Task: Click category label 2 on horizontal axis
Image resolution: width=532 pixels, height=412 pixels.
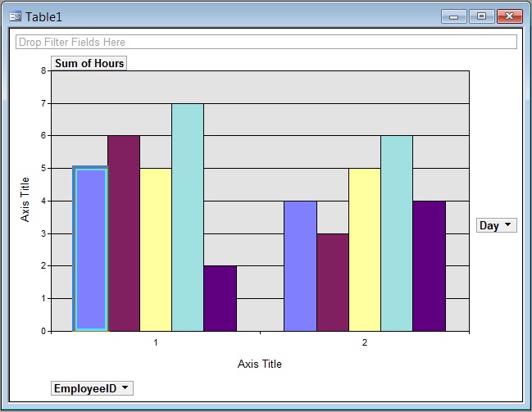Action: point(365,342)
